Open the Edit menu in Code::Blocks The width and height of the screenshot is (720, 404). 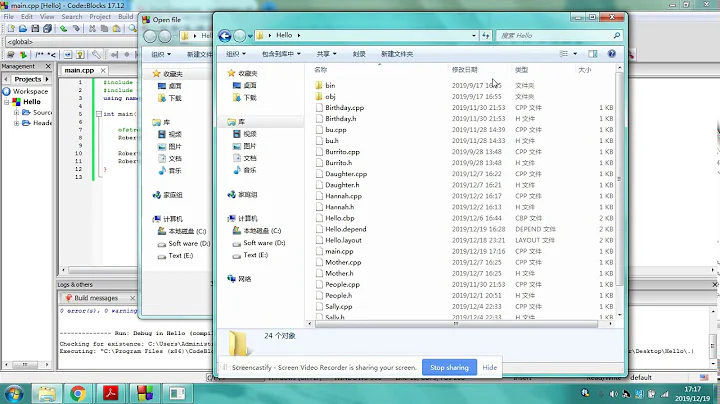(27, 17)
